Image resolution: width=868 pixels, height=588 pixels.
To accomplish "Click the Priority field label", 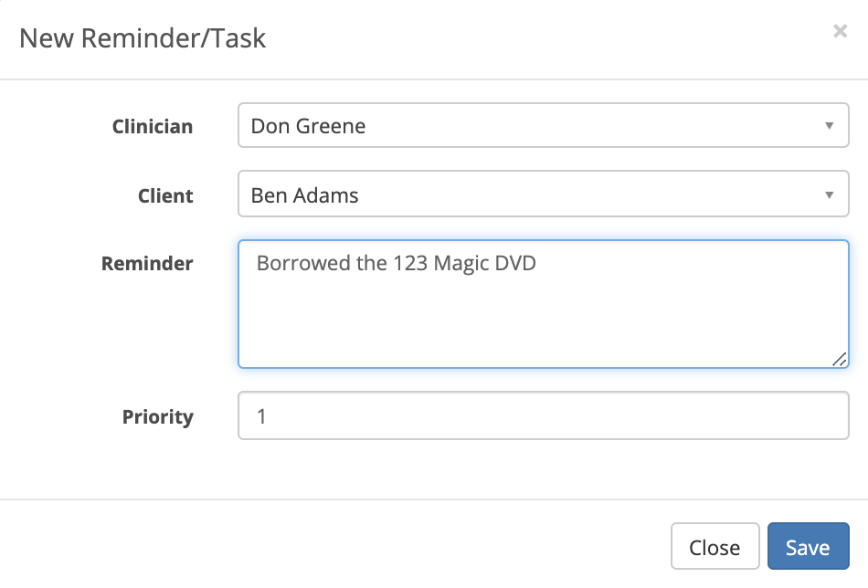I will click(x=158, y=417).
